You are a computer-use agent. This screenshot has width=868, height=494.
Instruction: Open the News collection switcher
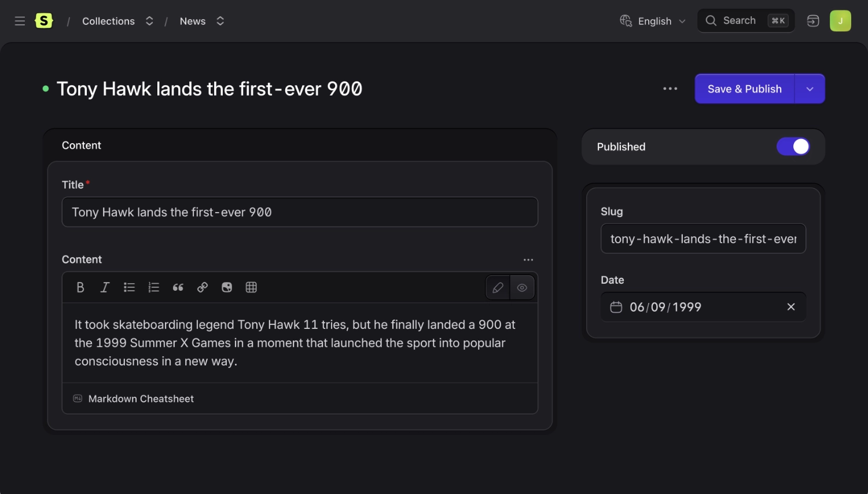coord(220,21)
